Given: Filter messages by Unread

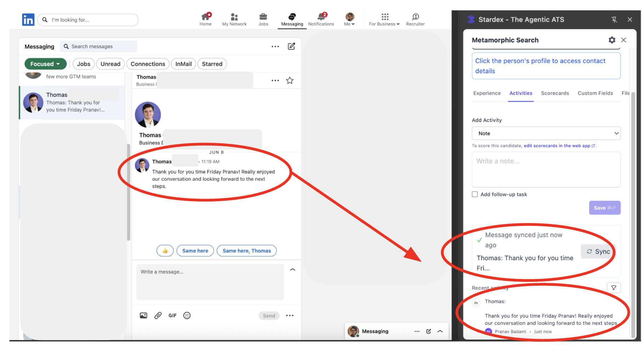Looking at the screenshot, I should tap(110, 64).
